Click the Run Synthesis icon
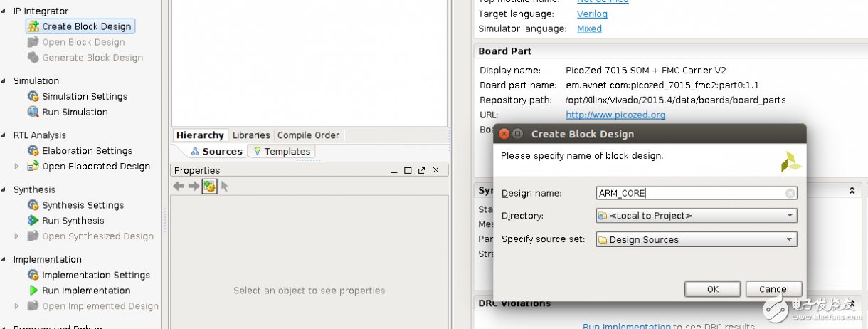868x329 pixels. (33, 221)
